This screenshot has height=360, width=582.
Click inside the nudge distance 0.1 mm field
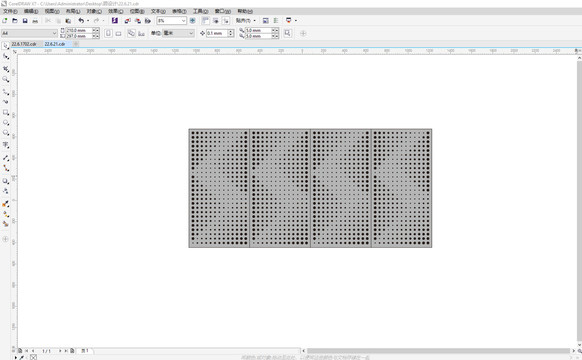click(216, 33)
